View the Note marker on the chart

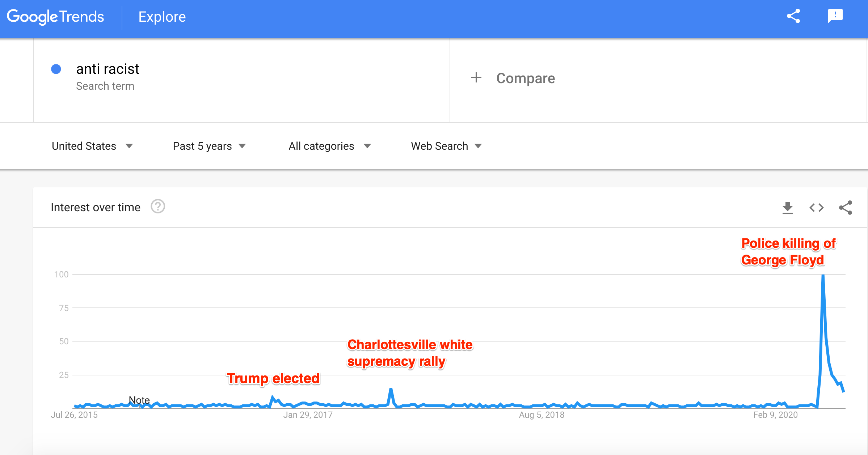[139, 400]
